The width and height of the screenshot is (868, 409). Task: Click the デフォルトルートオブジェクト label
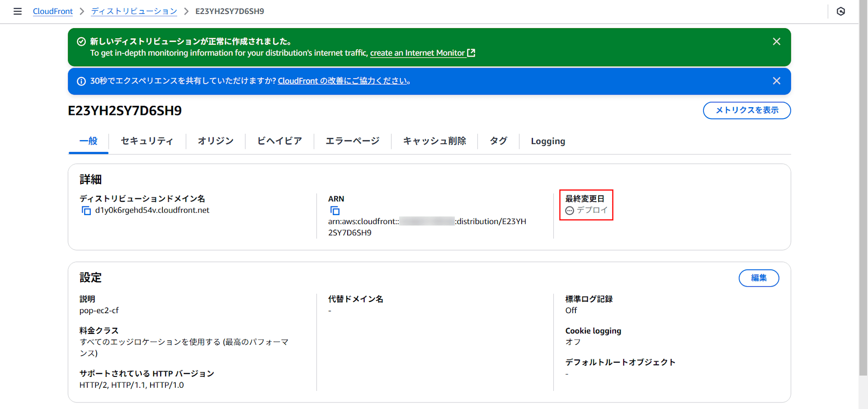point(620,363)
